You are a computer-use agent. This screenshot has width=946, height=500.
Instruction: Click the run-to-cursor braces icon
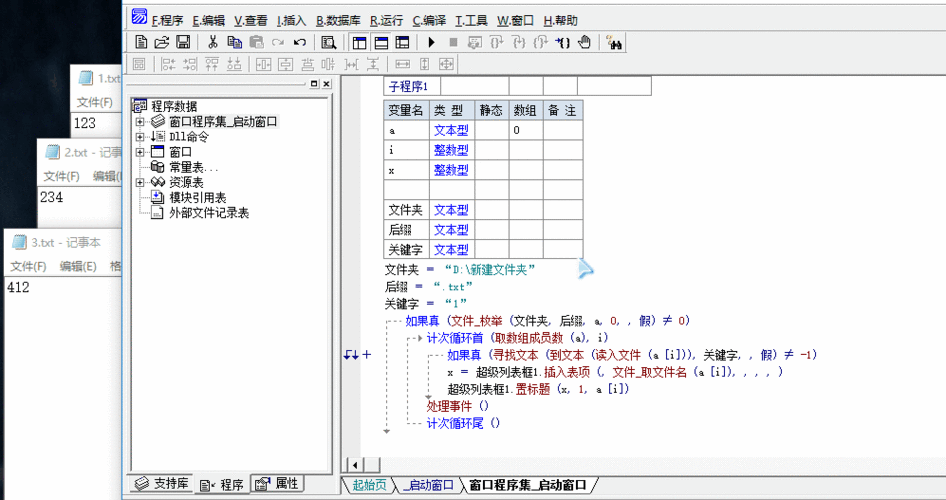(562, 42)
